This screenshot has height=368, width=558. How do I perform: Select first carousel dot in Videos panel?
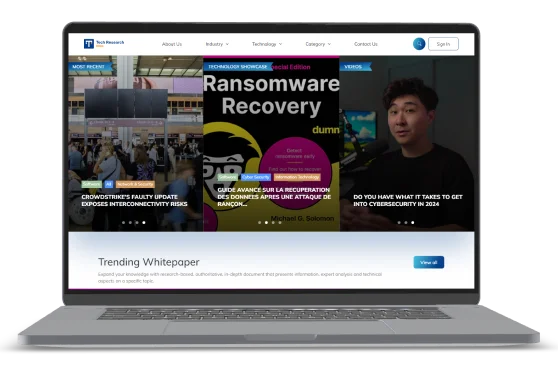399,222
